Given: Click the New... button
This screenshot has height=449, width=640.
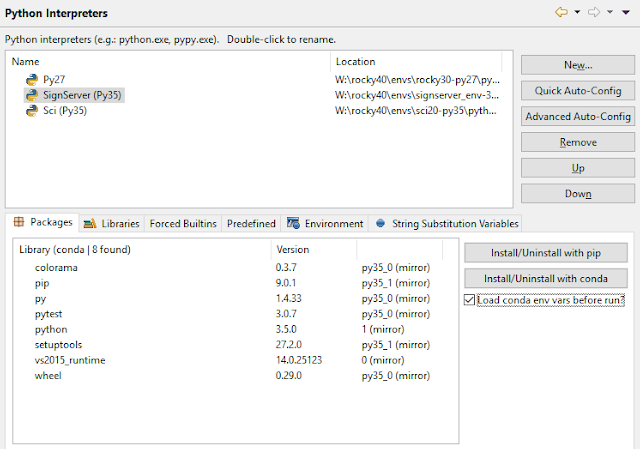Looking at the screenshot, I should [578, 65].
